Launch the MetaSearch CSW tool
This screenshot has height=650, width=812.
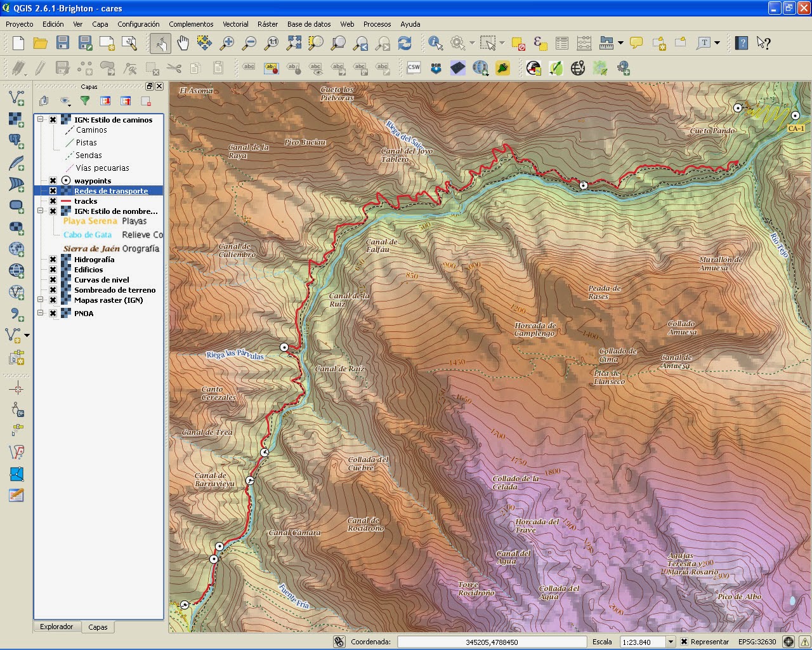click(414, 67)
